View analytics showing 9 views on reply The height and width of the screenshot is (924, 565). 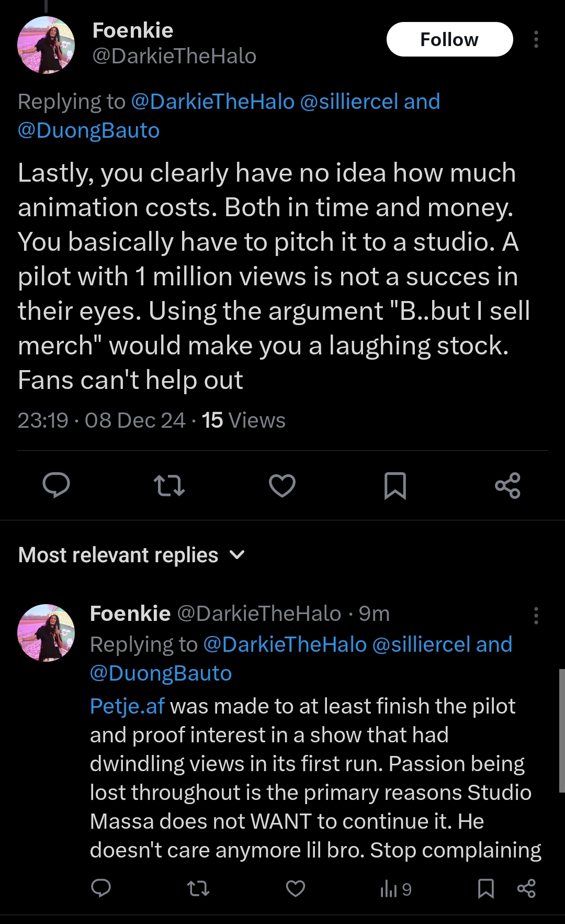tap(396, 889)
